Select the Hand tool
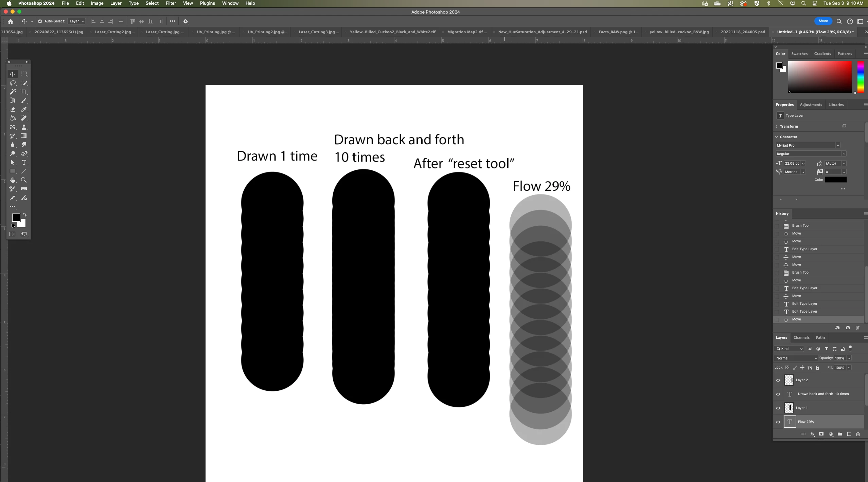The width and height of the screenshot is (868, 482). pos(13,180)
